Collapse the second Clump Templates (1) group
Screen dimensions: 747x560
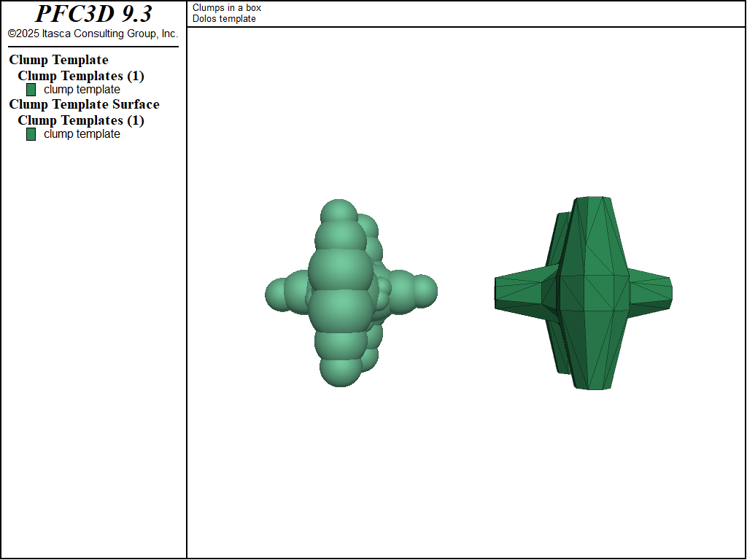click(x=81, y=120)
